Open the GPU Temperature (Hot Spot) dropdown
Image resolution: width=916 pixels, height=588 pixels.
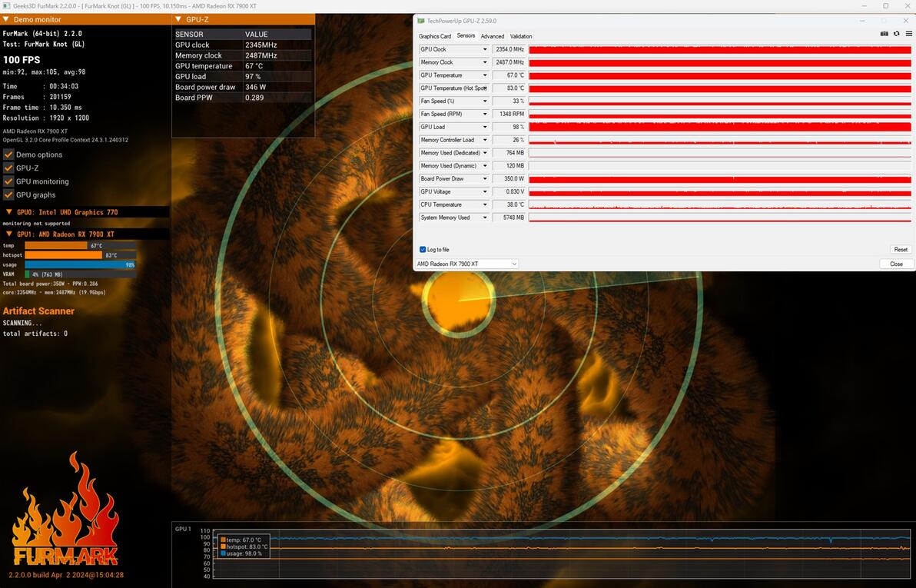pyautogui.click(x=484, y=88)
